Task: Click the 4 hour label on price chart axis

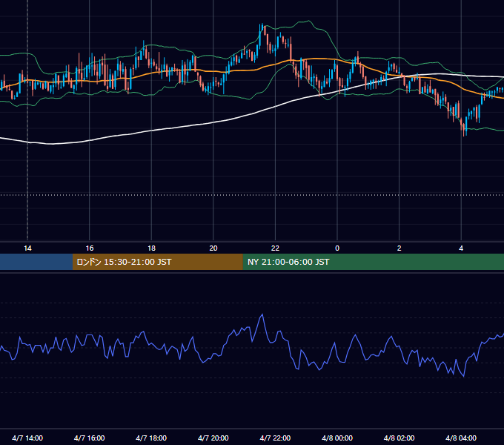Action: click(x=461, y=248)
